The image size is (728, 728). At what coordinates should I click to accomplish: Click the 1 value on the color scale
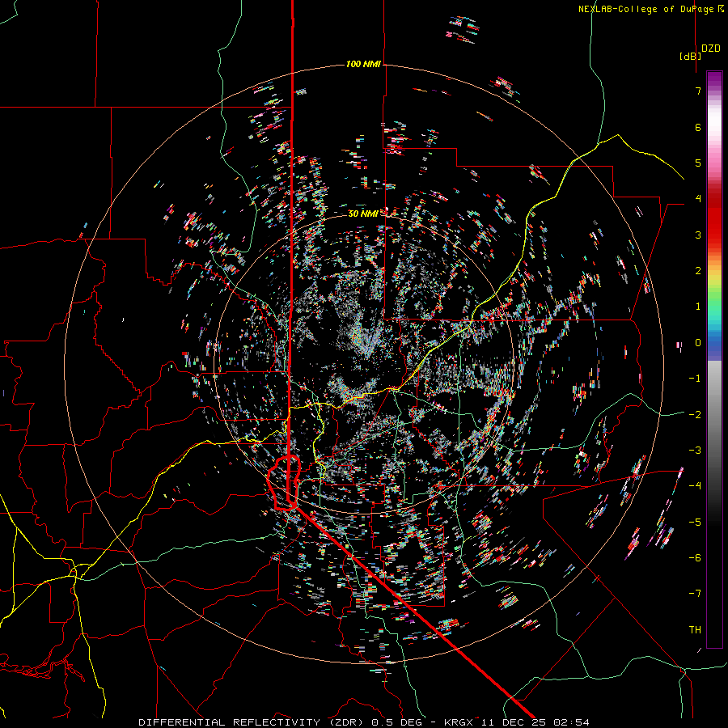click(698, 307)
